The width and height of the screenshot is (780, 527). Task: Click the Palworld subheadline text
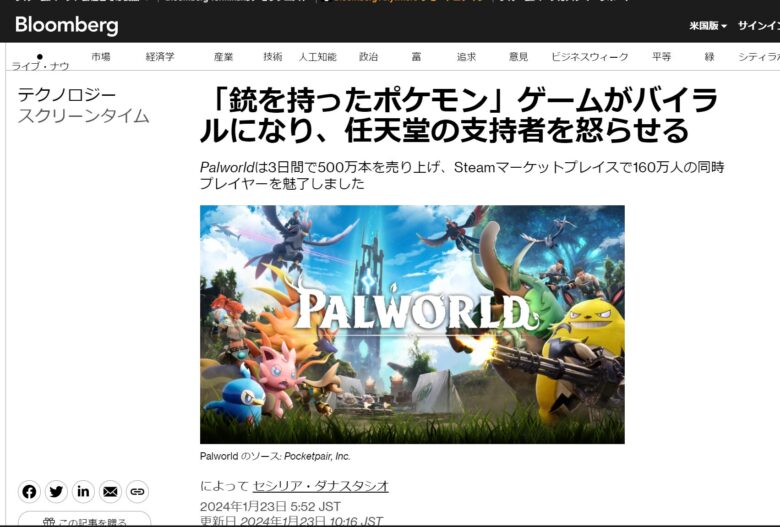point(462,175)
